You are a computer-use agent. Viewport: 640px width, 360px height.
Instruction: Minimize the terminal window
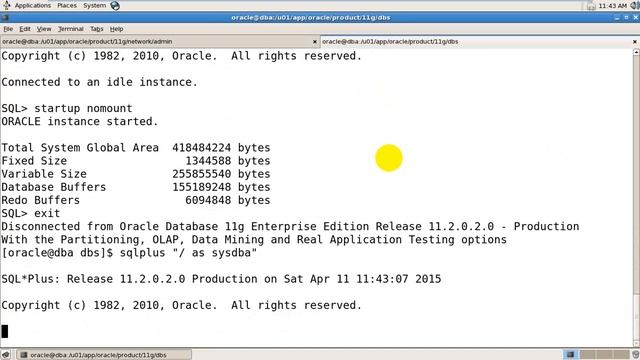(617, 18)
